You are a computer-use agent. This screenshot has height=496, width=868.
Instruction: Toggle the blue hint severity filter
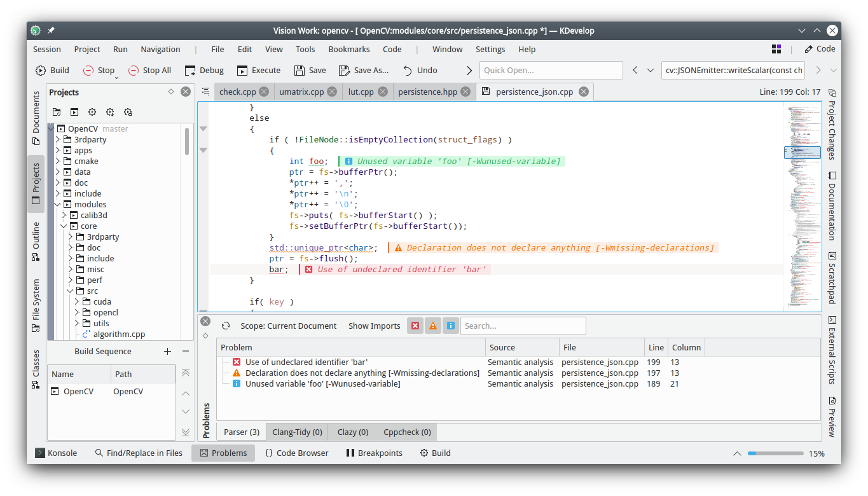451,326
